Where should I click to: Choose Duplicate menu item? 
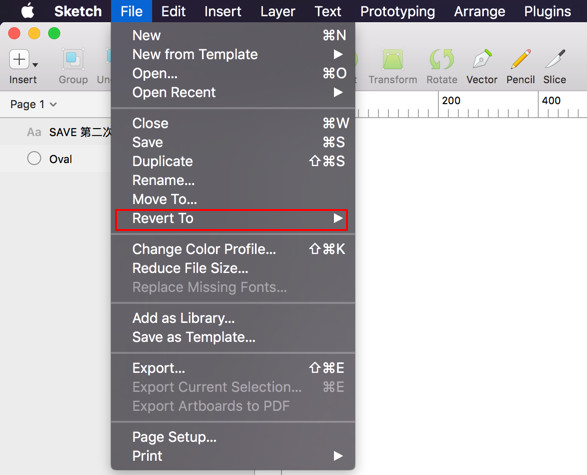pyautogui.click(x=233, y=161)
